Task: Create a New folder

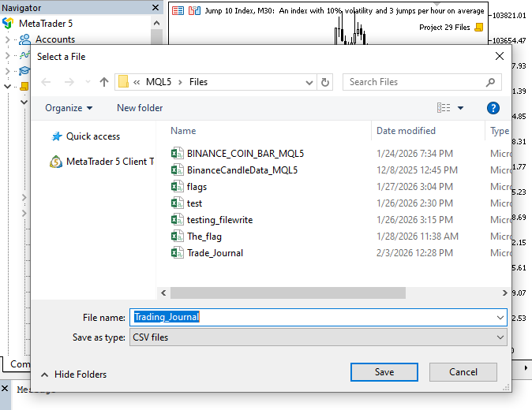Action: click(140, 108)
